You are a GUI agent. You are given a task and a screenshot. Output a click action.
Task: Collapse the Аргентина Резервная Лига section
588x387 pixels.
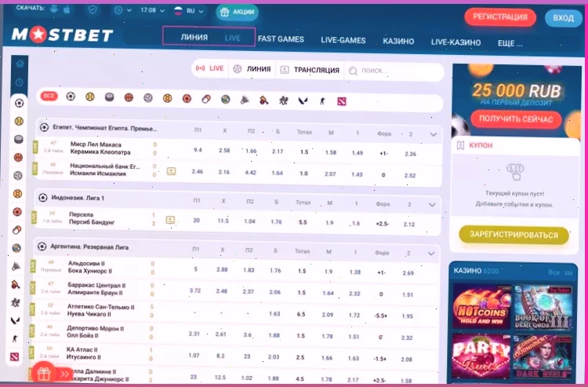coord(431,254)
